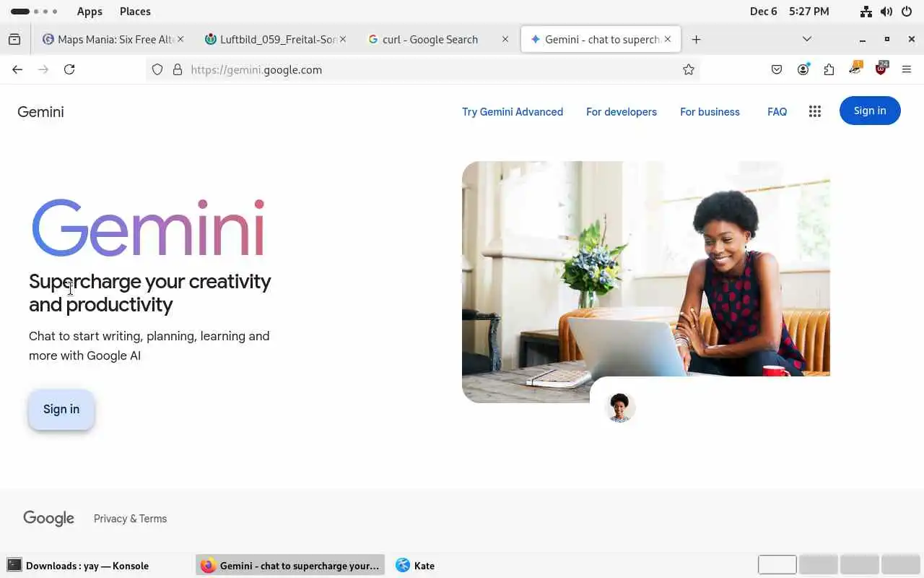This screenshot has width=924, height=578.
Task: Open the Firefox hamburger menu
Action: pyautogui.click(x=907, y=69)
